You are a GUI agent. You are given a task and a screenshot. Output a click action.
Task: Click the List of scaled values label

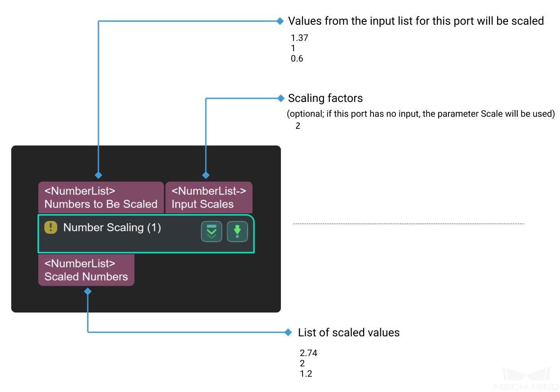(349, 333)
